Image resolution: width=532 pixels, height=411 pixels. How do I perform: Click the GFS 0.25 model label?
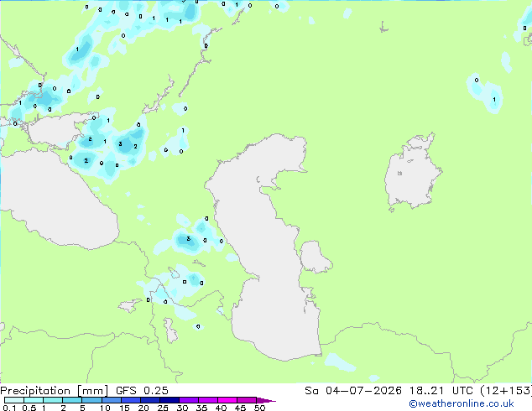pyautogui.click(x=142, y=391)
